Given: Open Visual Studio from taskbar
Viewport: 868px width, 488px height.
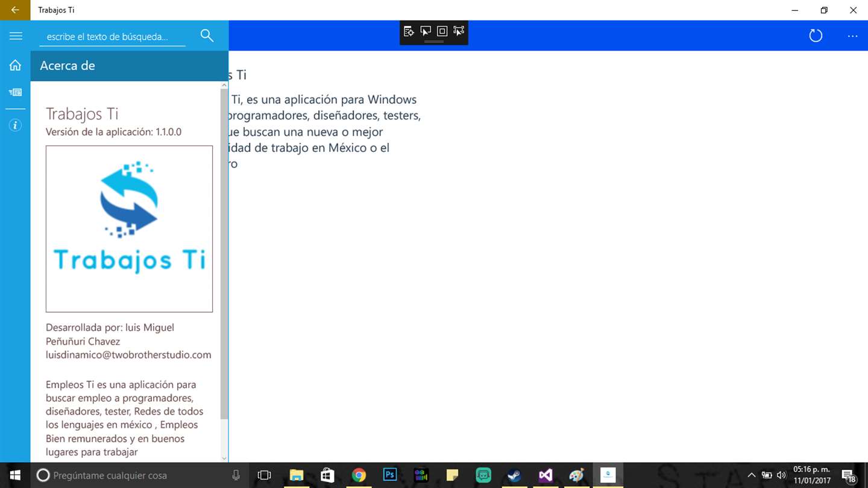Looking at the screenshot, I should coord(546,475).
